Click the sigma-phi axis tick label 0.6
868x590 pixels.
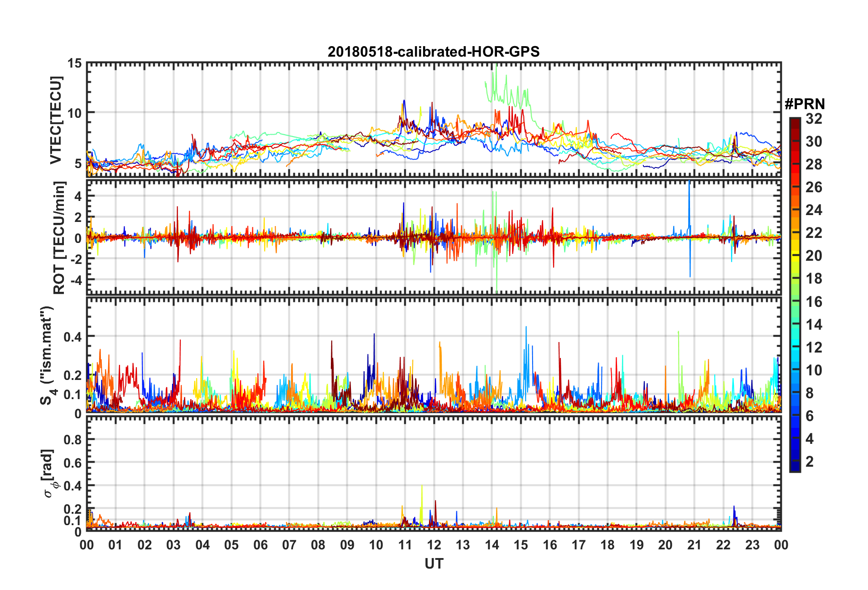73,463
